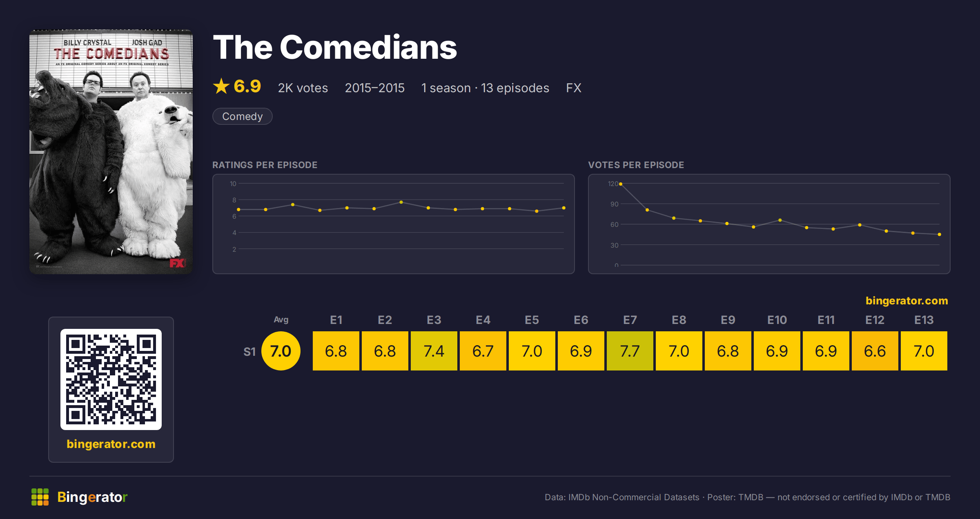Viewport: 980px width, 519px height.
Task: Select E3 rating tile 7.4
Action: (434, 351)
